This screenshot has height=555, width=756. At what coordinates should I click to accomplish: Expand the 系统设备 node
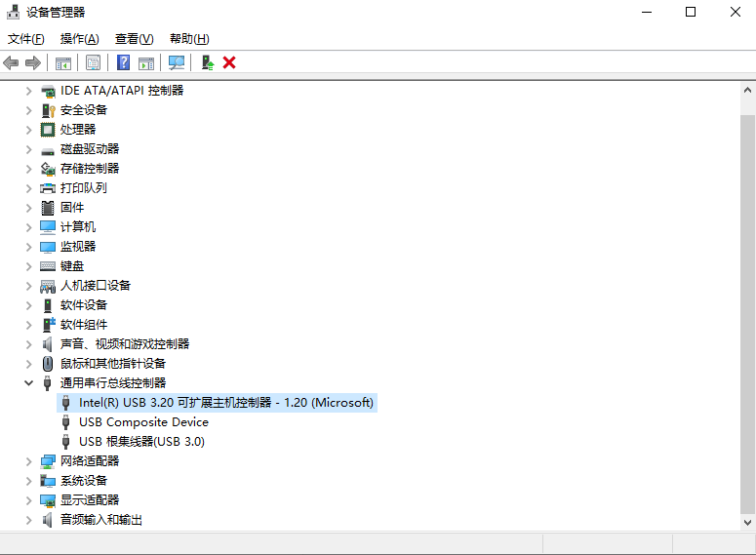(x=29, y=481)
